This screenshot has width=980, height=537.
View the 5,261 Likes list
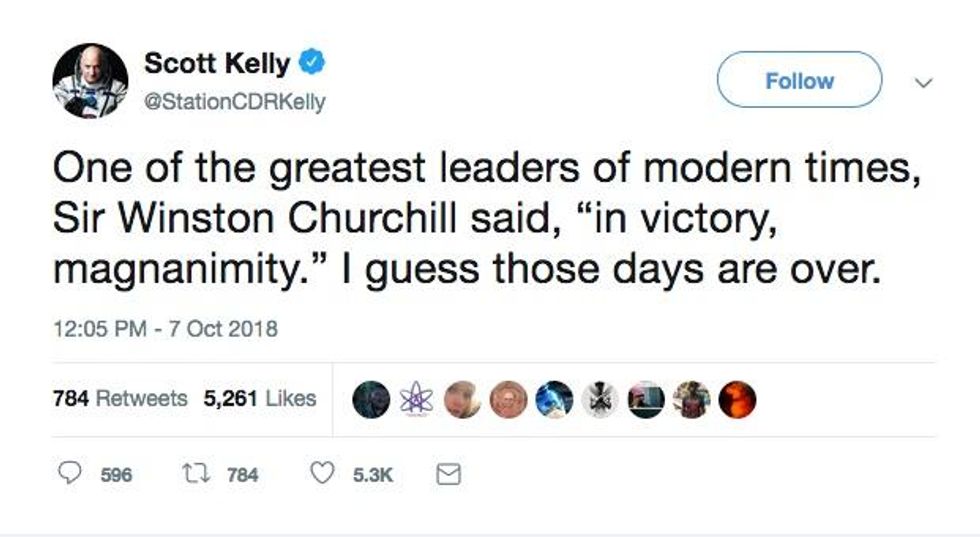(x=260, y=398)
